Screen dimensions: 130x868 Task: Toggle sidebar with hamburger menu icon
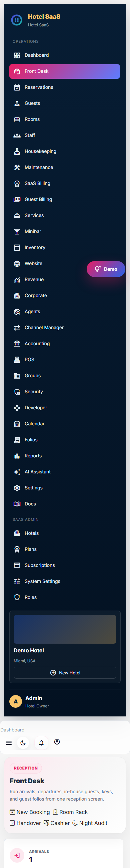(9, 742)
